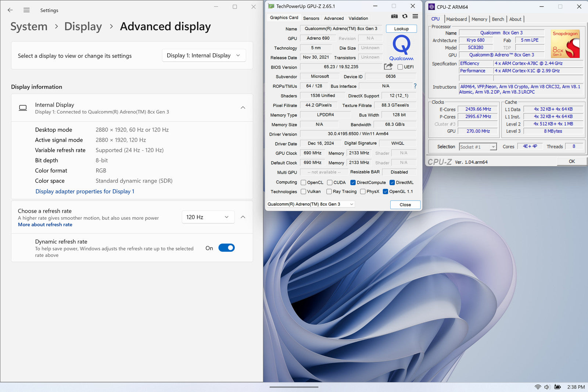Enable the OpenCL checkbox
This screenshot has width=588, height=392.
pyautogui.click(x=304, y=183)
